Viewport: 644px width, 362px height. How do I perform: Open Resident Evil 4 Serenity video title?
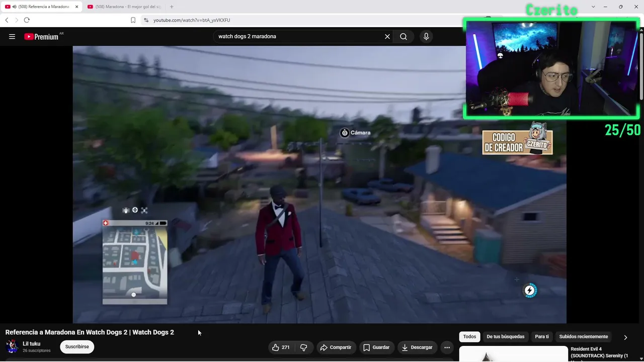599,352
